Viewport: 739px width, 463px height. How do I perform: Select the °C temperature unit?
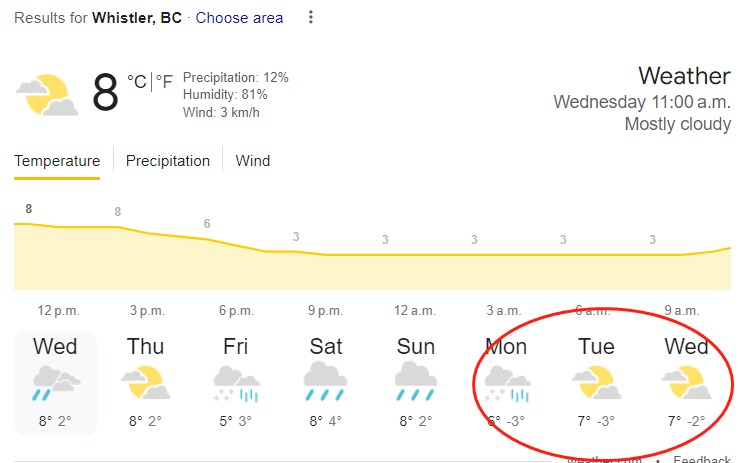click(x=137, y=82)
